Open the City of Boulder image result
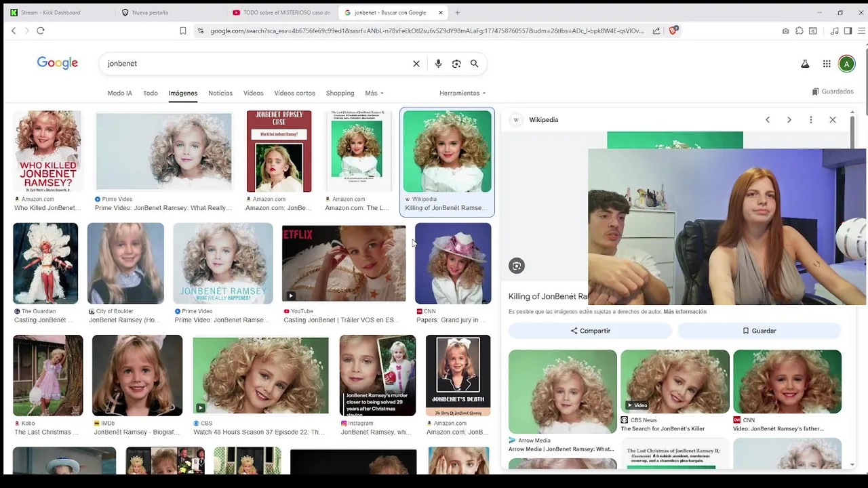868x488 pixels. point(125,263)
